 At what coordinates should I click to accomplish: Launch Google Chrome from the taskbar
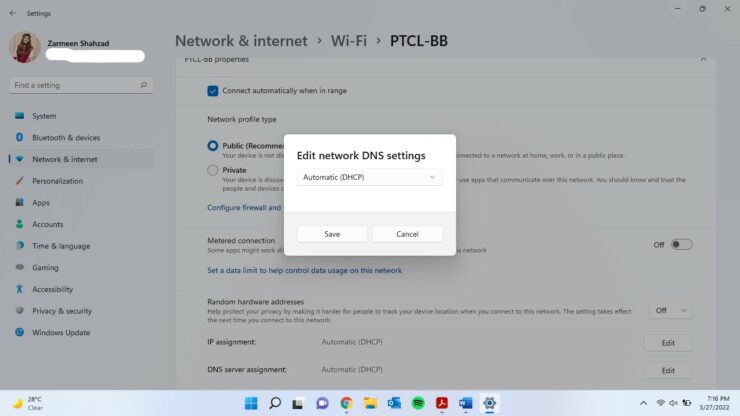346,403
